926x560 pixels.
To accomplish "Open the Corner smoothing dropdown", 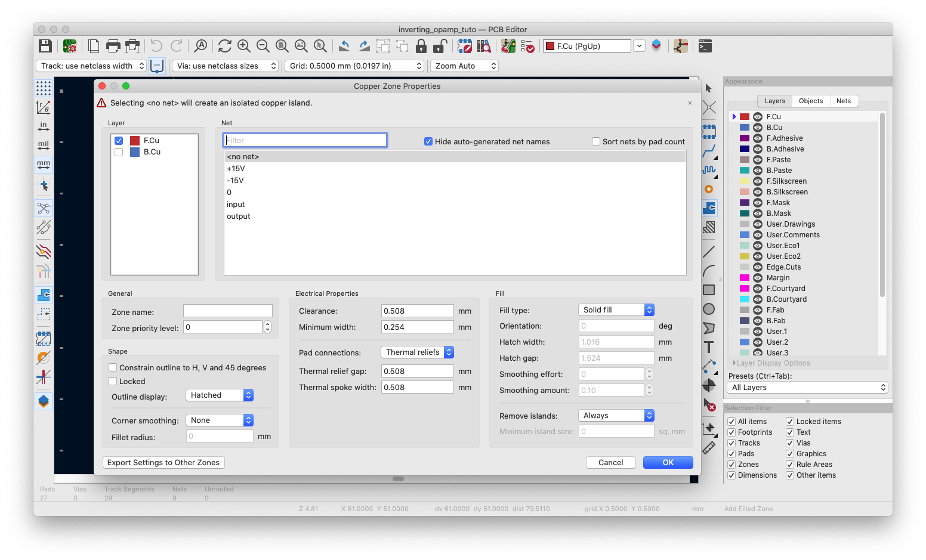I will coord(220,420).
